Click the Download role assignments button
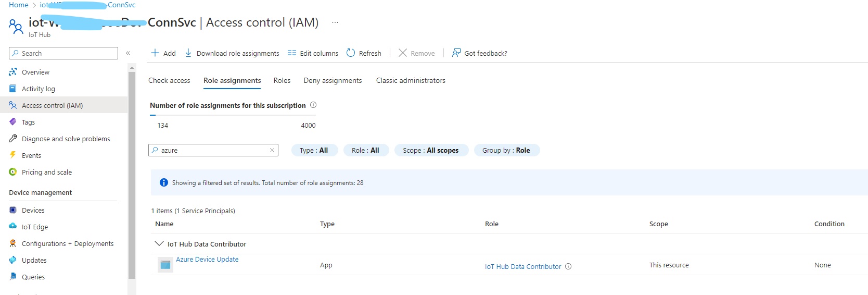Image resolution: width=868 pixels, height=295 pixels. 232,53
